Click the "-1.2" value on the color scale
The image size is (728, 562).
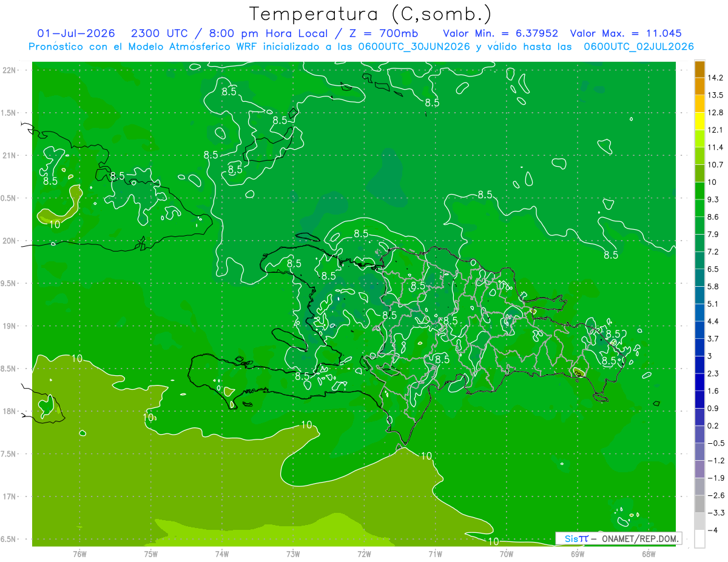coord(716,461)
